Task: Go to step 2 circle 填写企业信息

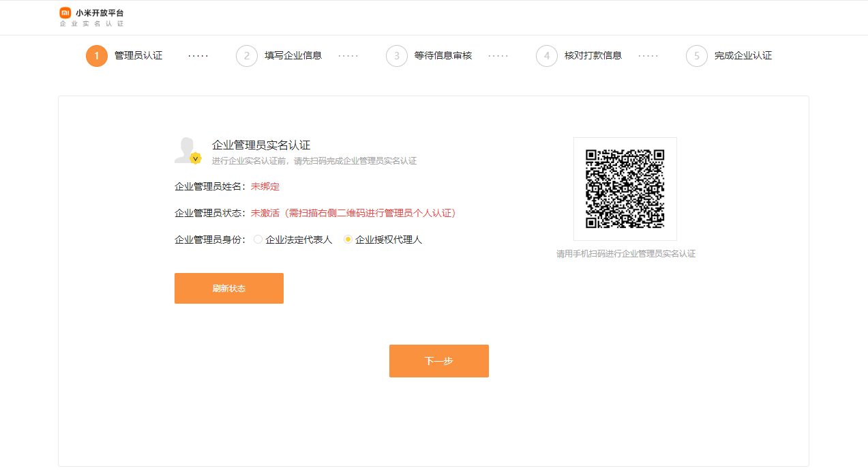Action: (x=247, y=56)
